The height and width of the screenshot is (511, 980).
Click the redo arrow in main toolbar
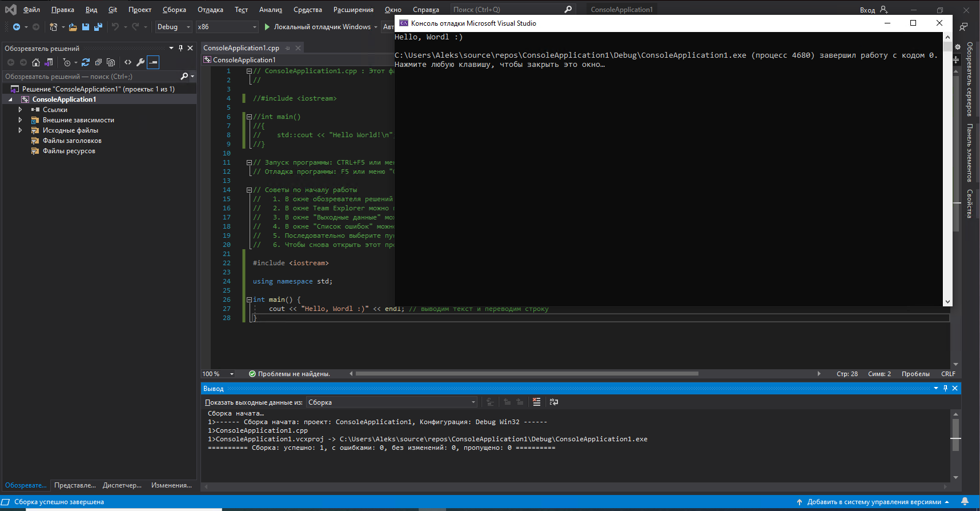pyautogui.click(x=136, y=27)
